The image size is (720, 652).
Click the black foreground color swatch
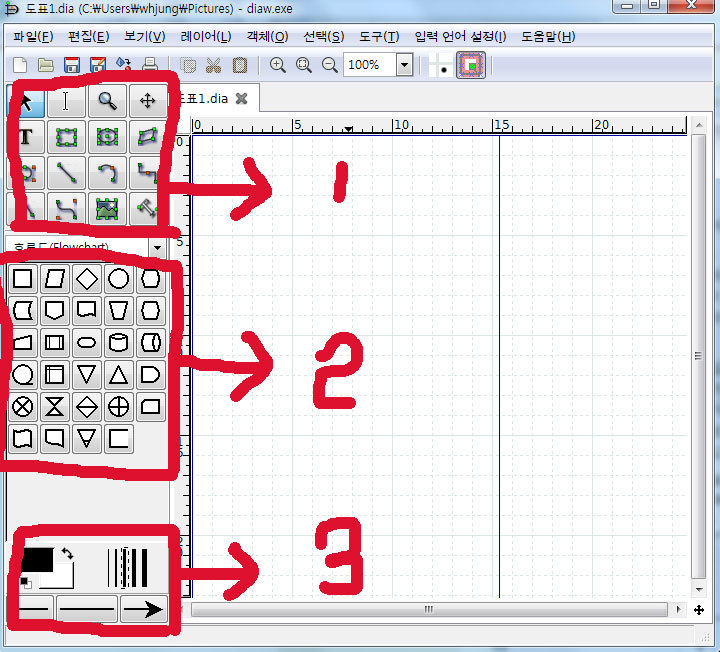[37, 559]
